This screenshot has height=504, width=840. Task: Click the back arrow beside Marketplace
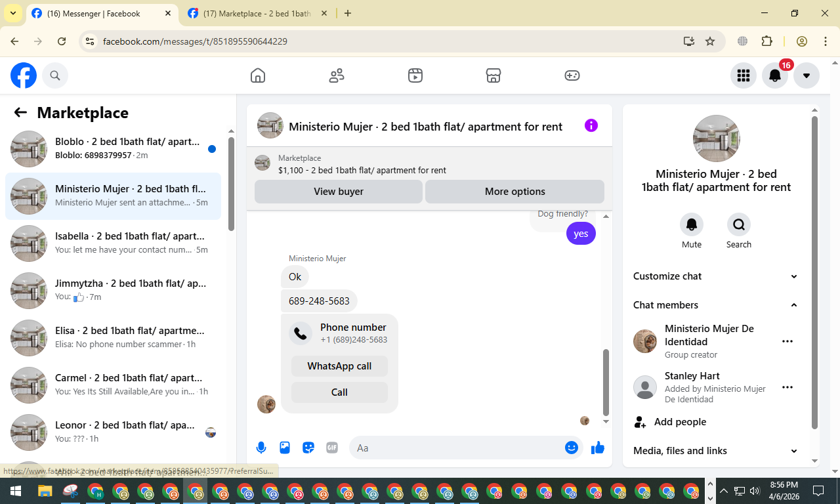20,112
